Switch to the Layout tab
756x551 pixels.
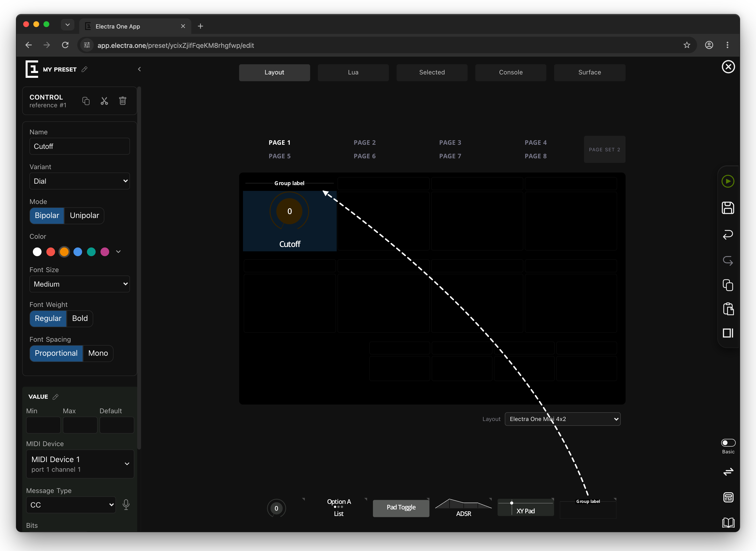pos(274,72)
